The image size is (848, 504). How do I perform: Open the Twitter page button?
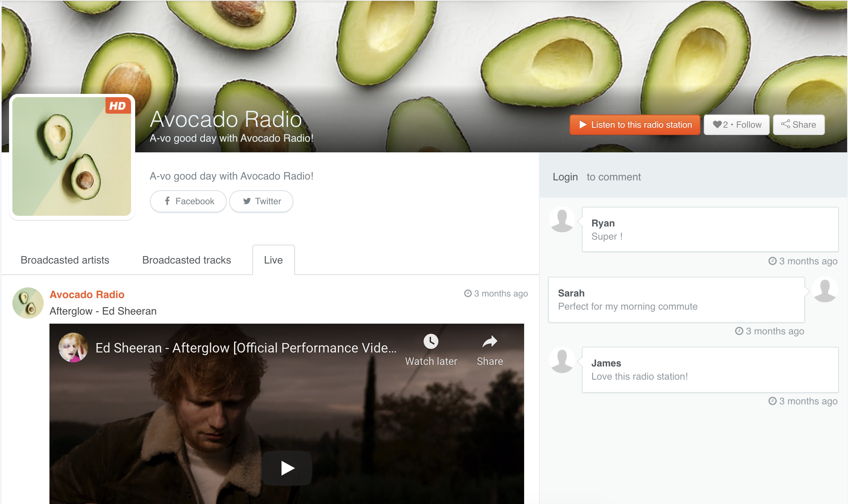pos(261,201)
